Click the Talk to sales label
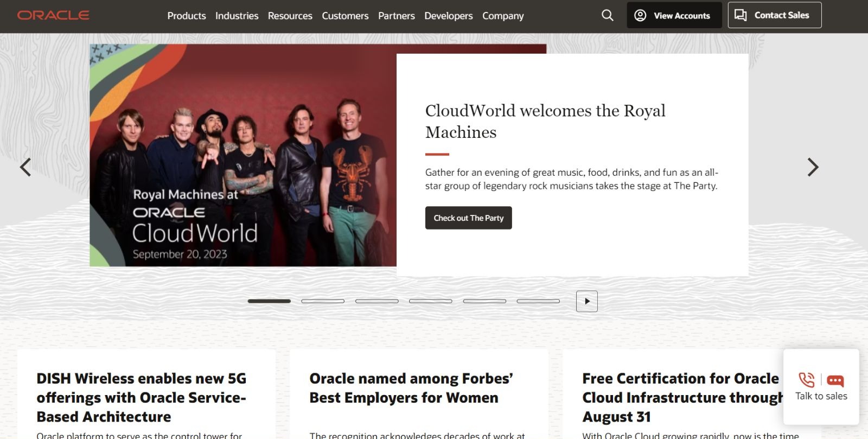The height and width of the screenshot is (439, 868). coord(821,396)
